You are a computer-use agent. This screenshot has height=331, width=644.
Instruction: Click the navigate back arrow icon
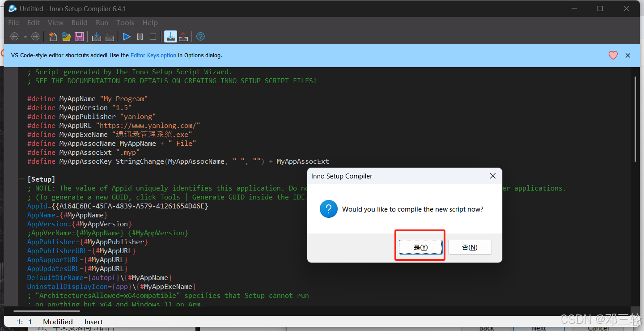pyautogui.click(x=14, y=37)
